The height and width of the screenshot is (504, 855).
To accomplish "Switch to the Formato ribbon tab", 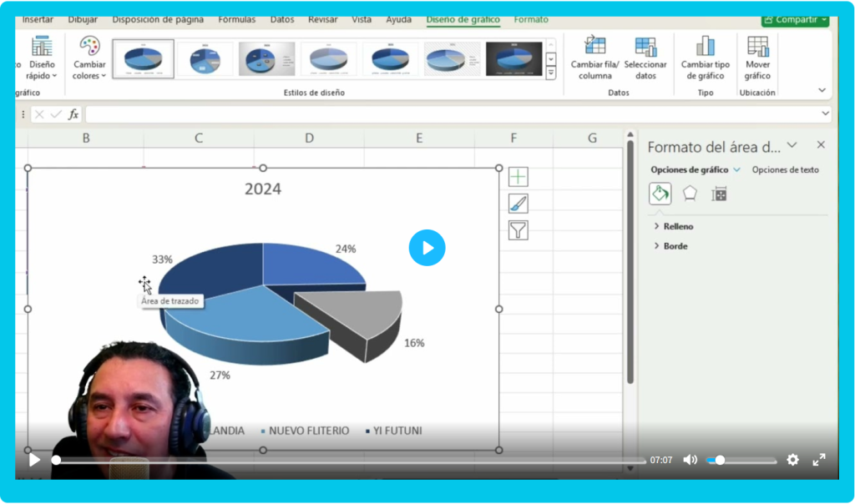I will click(531, 19).
